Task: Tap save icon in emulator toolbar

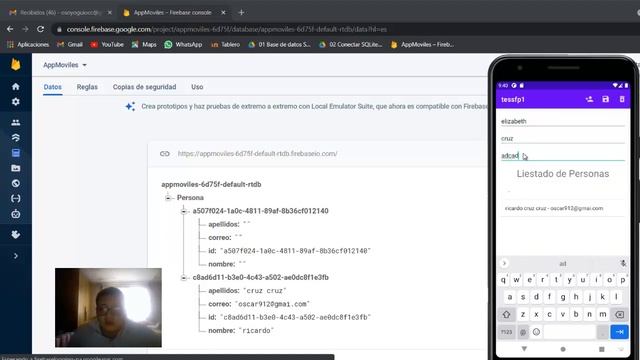Action: pyautogui.click(x=606, y=99)
